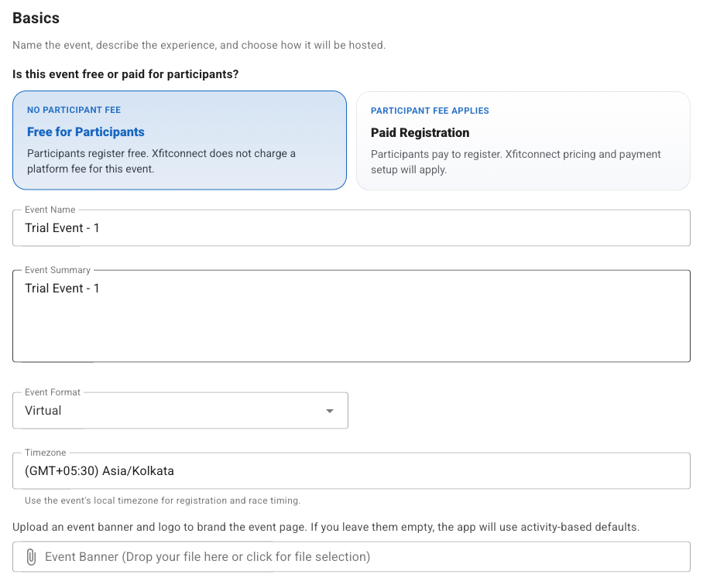Focus the Event Summary text area

351,316
